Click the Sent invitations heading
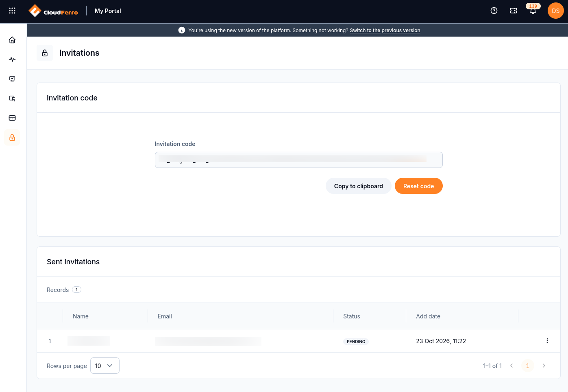This screenshot has height=392, width=568. 73,262
